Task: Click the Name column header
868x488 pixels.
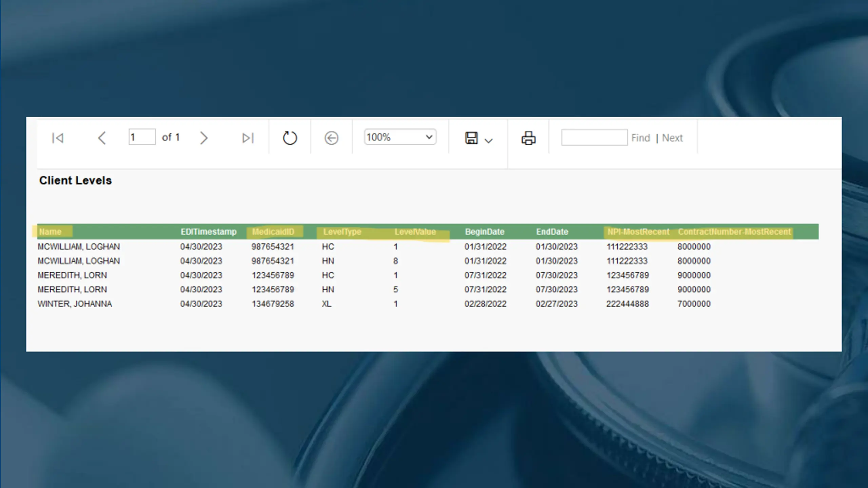Action: coord(50,232)
